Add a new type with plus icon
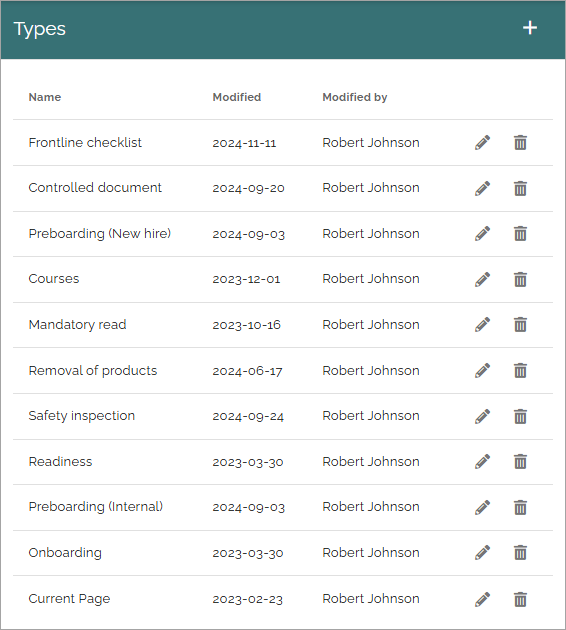Screen dimensions: 566x630 click(x=530, y=28)
